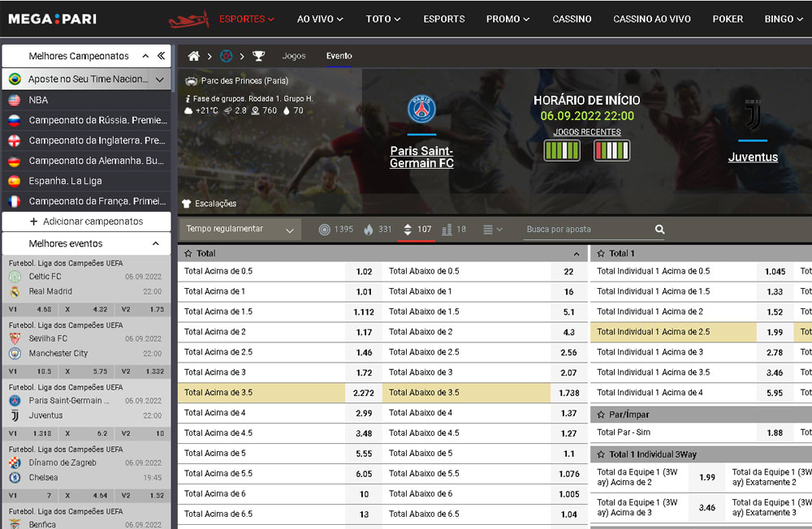The width and height of the screenshot is (812, 529).
Task: Click the shirt icon next to Escalações
Action: coord(187,204)
